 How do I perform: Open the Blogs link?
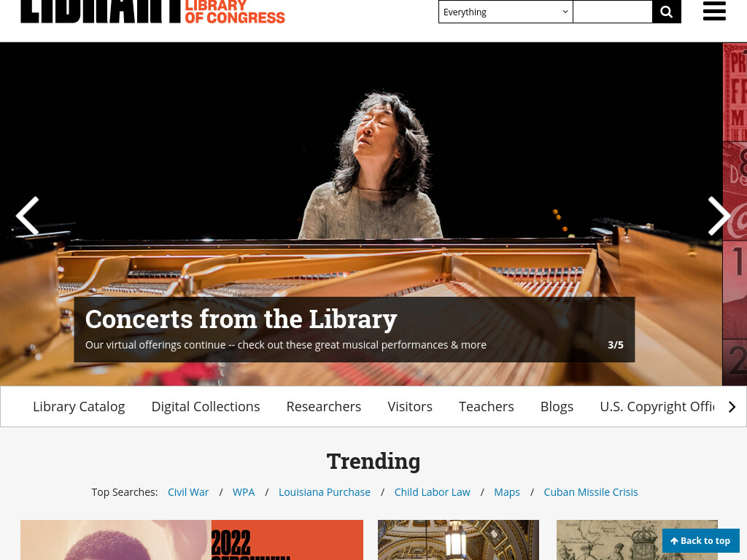tap(557, 406)
